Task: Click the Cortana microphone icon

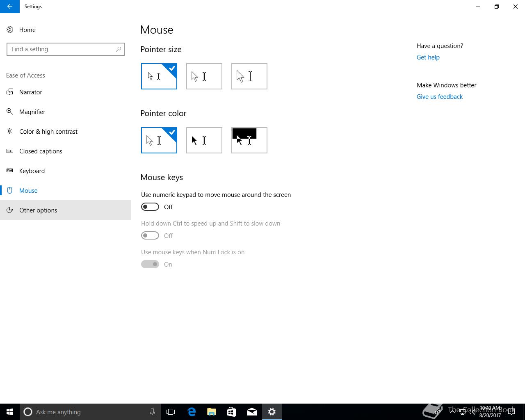Action: [152, 412]
